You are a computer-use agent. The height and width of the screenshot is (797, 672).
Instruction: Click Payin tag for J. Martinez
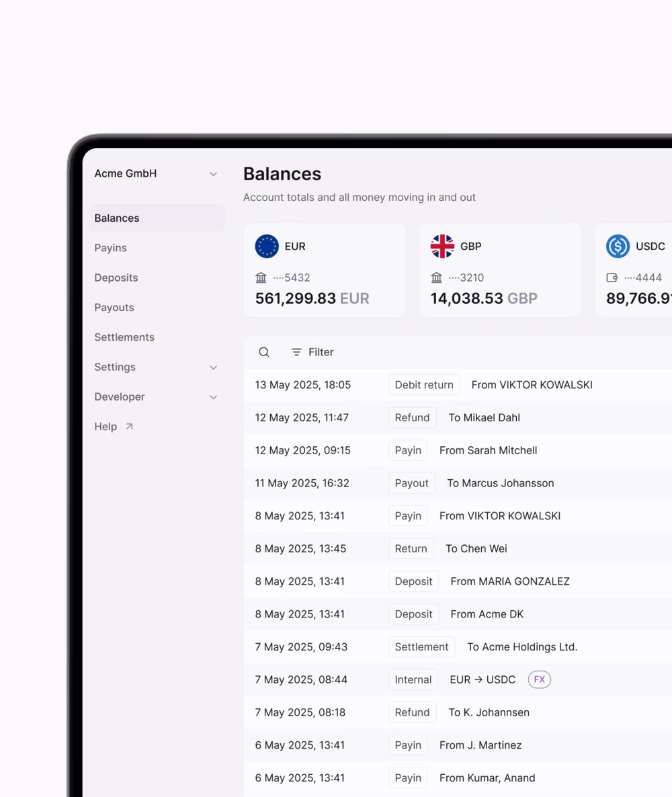(x=408, y=745)
